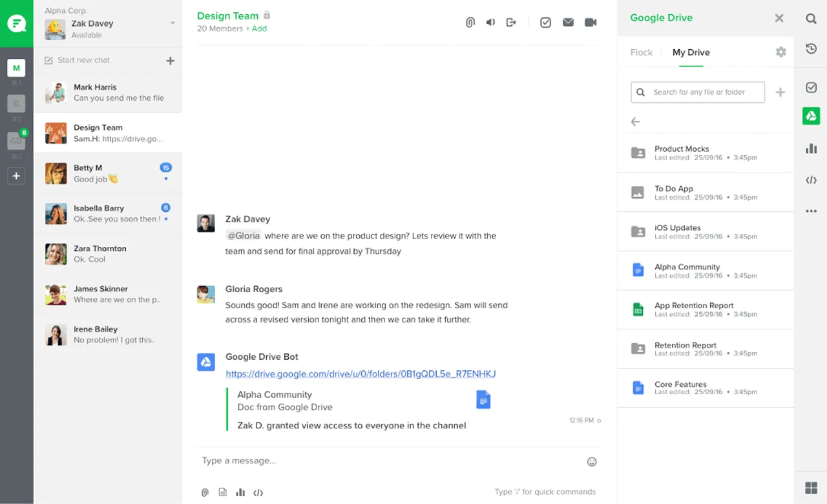Open Betty M conversation
Screen dimensions: 827x504
click(108, 173)
